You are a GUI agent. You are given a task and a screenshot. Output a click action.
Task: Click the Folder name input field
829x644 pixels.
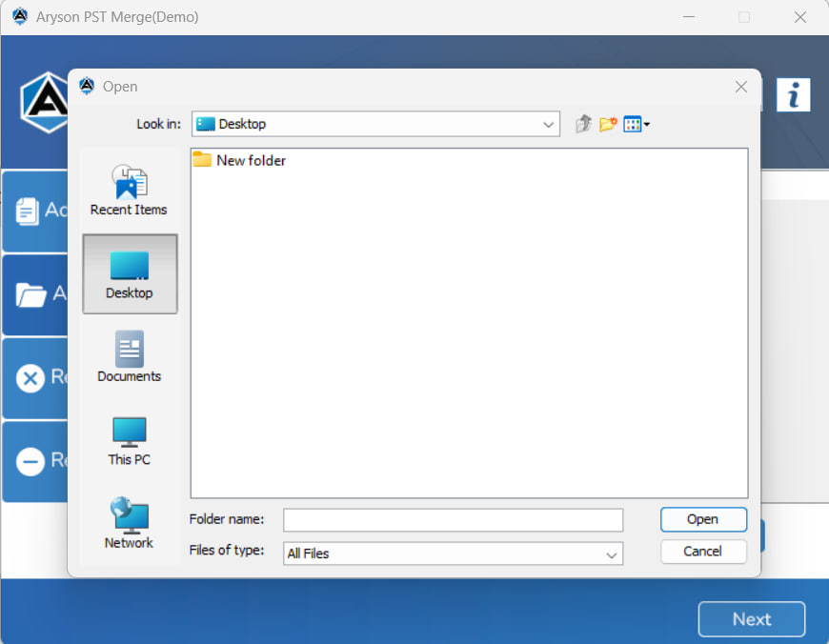tap(454, 520)
